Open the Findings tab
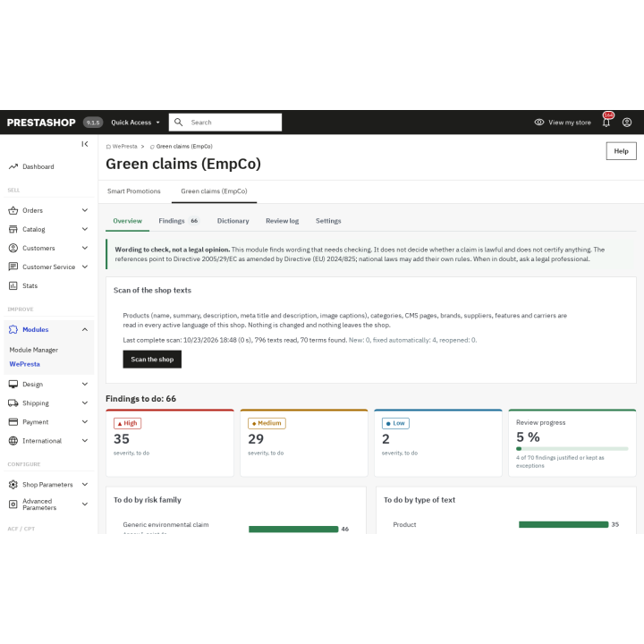This screenshot has height=644, width=644. 179,221
